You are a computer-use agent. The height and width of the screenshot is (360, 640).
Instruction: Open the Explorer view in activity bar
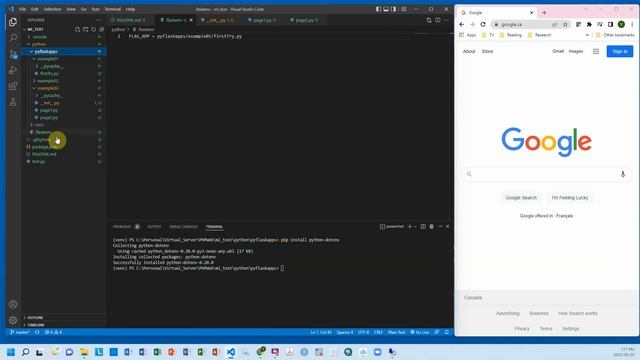13,22
